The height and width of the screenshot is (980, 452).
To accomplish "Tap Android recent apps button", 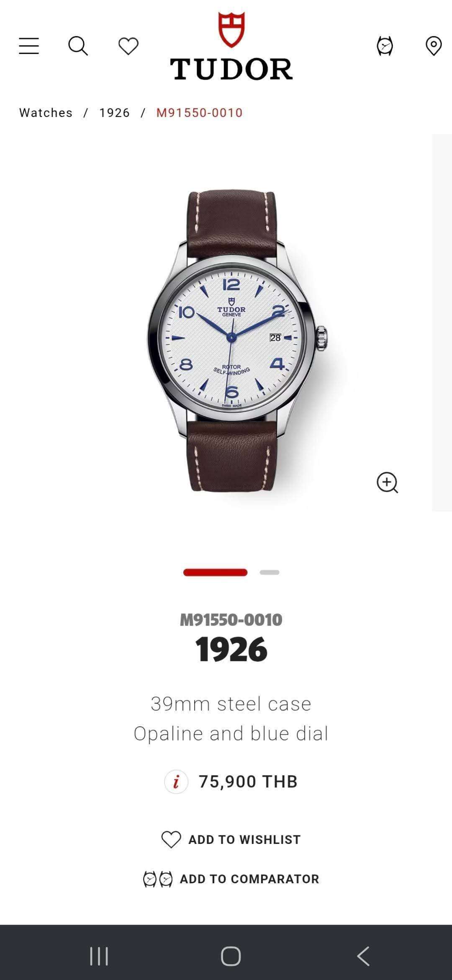I will (99, 956).
